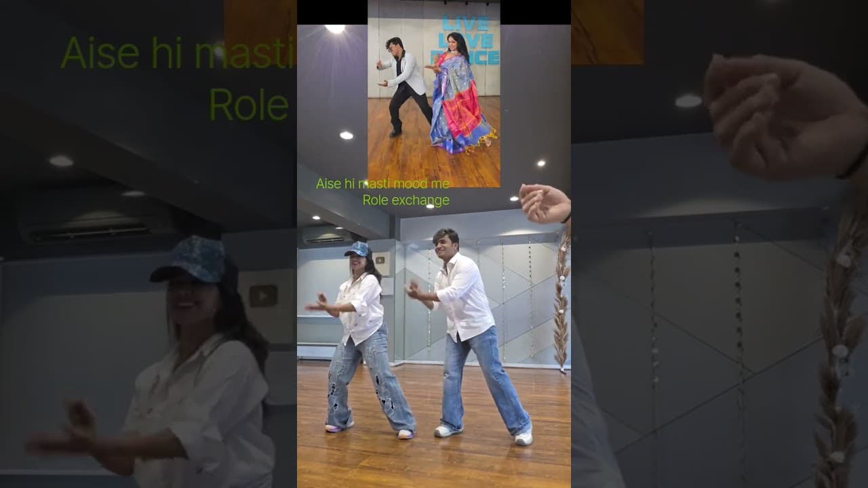
Task: Click the main video with two dancers
Action: click(x=434, y=256)
